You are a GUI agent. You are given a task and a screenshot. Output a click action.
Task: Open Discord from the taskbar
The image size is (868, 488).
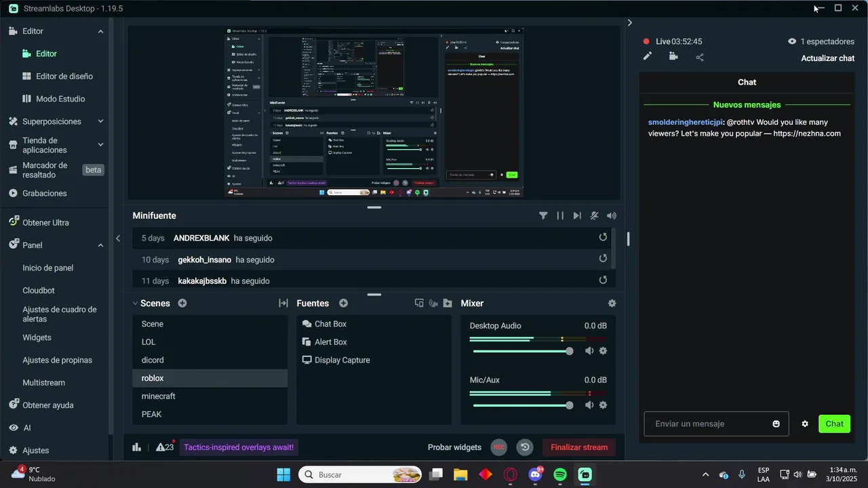tap(535, 474)
